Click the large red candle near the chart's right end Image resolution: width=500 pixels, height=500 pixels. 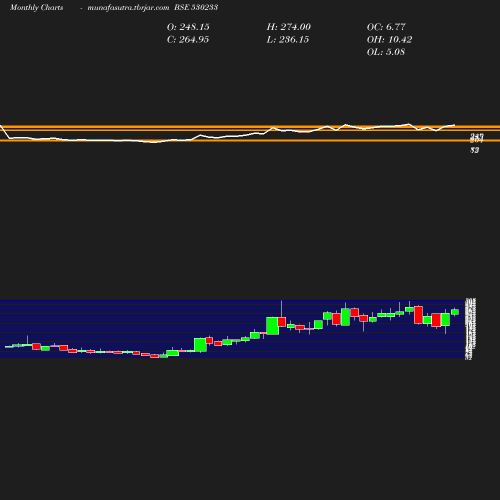[418, 315]
